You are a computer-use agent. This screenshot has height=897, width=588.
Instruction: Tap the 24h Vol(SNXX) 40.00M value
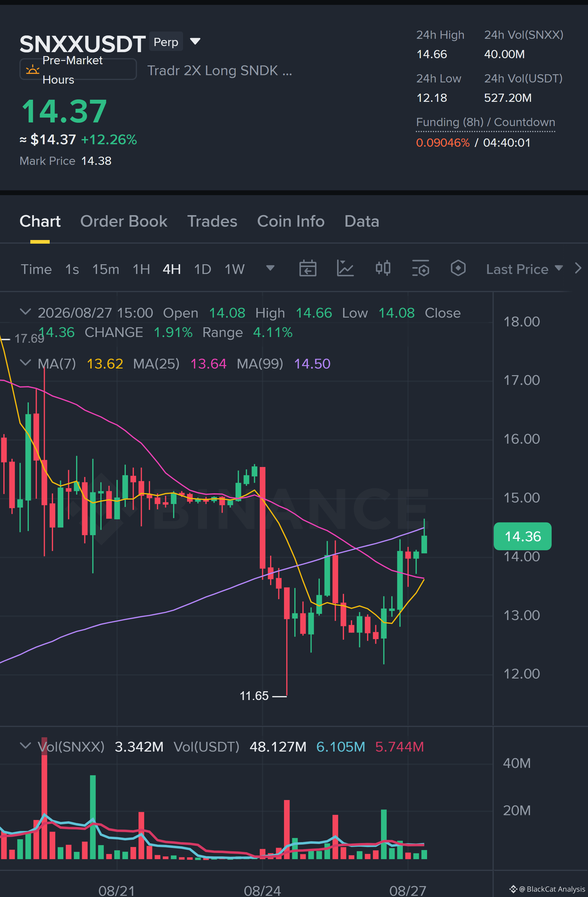pos(504,54)
